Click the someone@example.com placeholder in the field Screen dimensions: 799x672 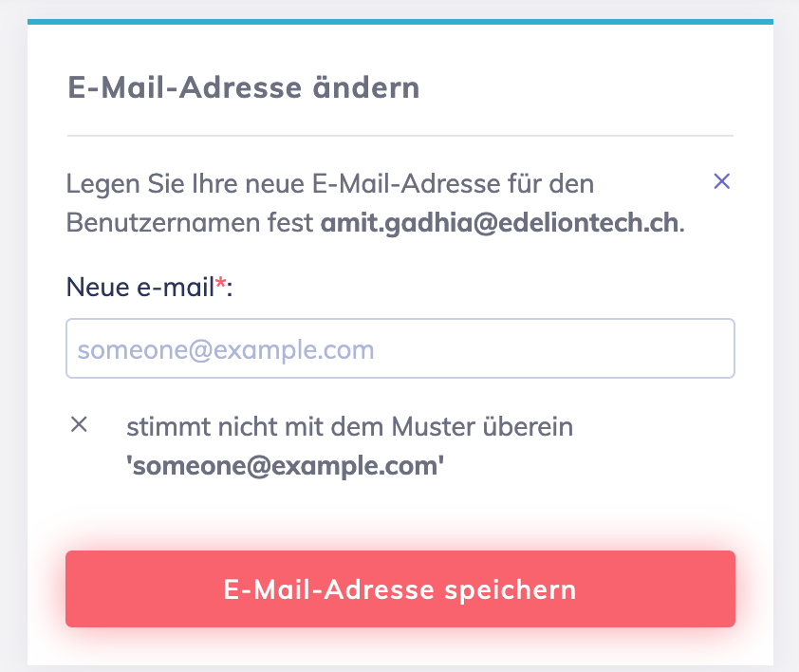tap(226, 349)
